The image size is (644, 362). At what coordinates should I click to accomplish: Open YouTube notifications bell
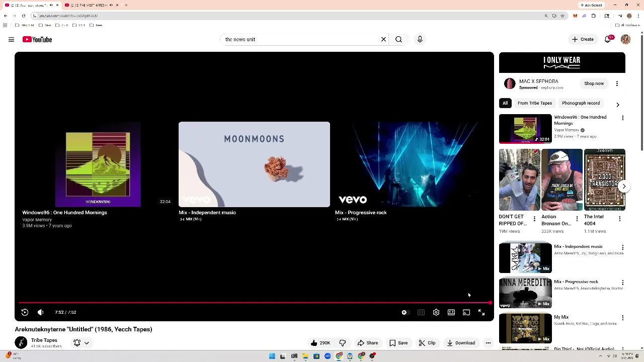(608, 39)
